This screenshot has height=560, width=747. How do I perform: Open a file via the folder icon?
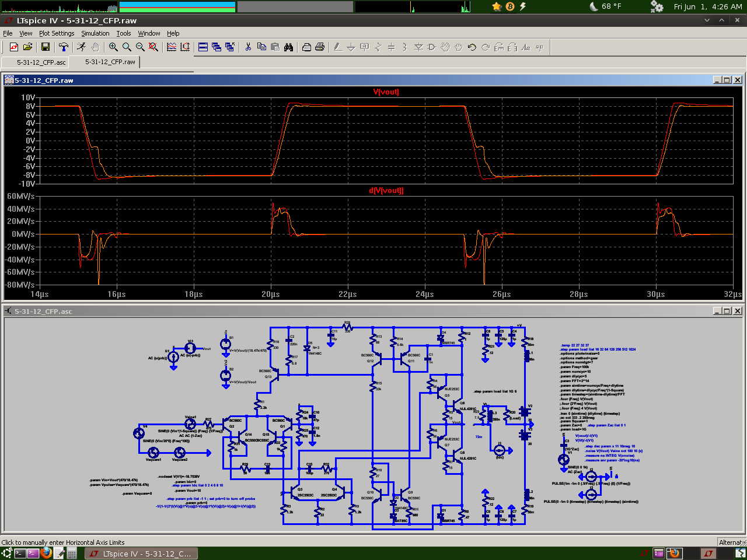[27, 47]
